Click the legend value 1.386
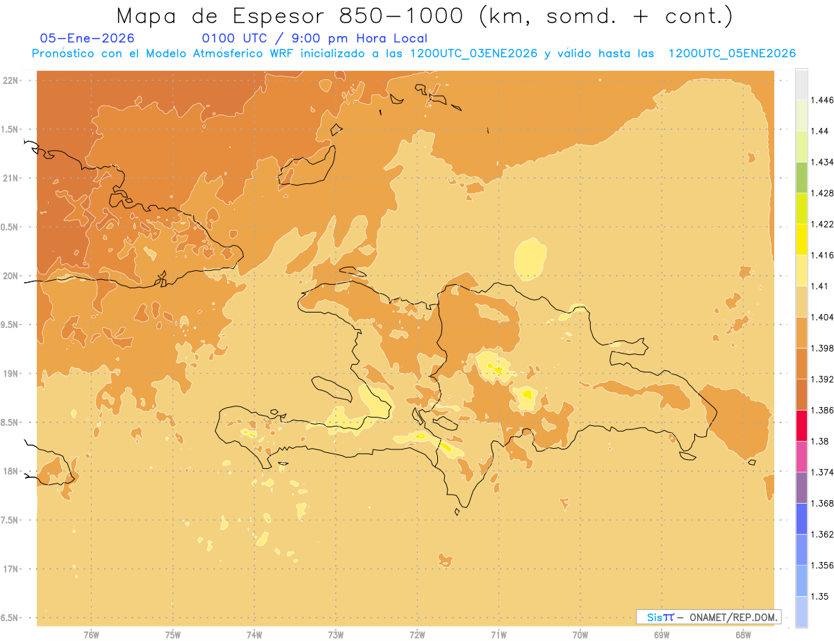The image size is (834, 644). tap(821, 410)
